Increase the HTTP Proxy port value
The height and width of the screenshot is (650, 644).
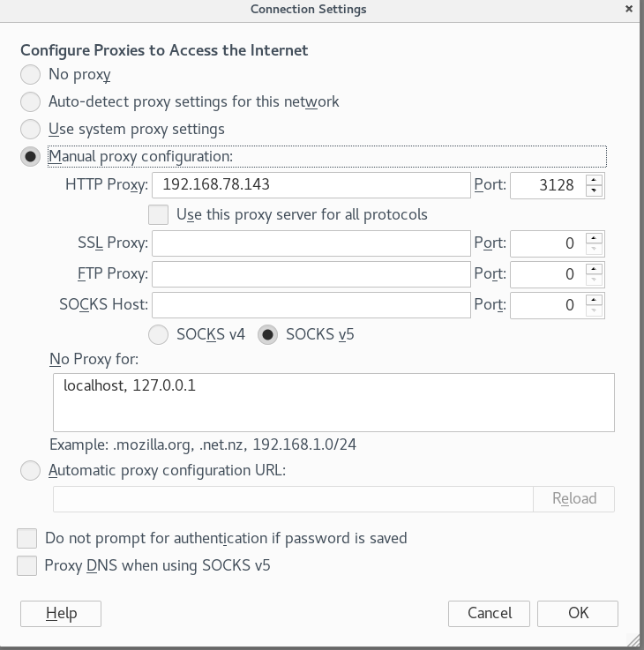point(594,180)
